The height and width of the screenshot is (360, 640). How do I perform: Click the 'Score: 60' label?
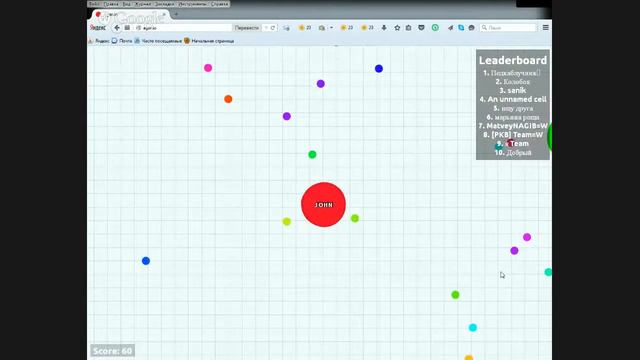point(112,351)
